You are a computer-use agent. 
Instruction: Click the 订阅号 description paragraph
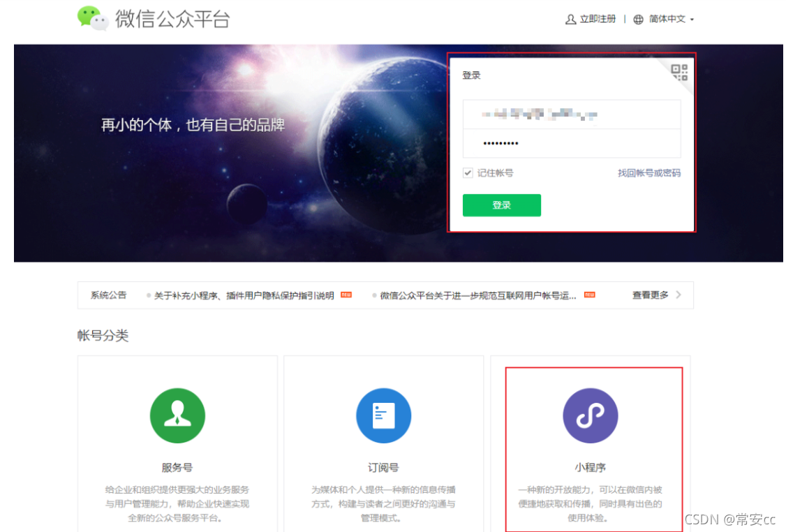tap(383, 503)
